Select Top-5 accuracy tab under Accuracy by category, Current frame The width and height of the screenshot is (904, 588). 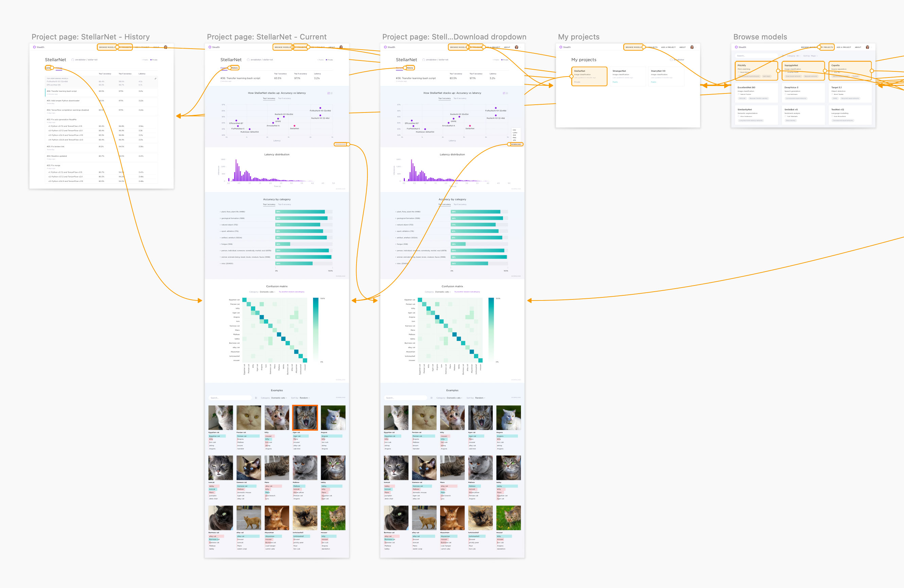[x=284, y=204]
